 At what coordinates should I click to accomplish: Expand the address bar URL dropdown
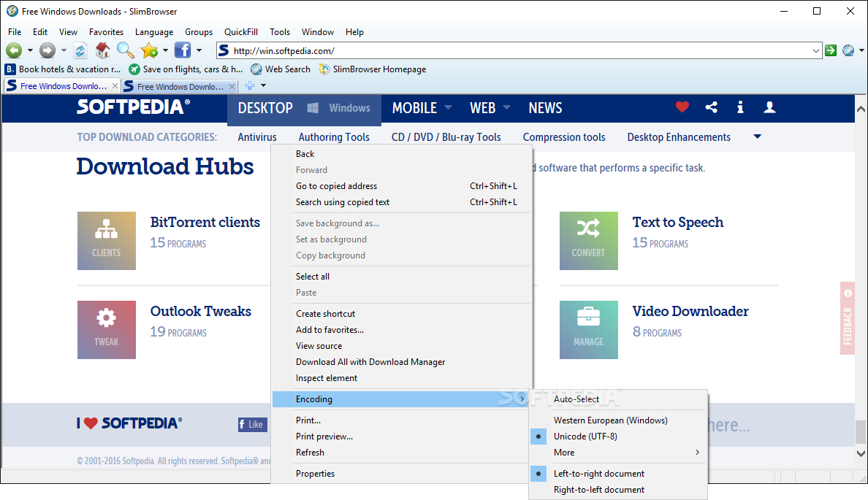(815, 51)
